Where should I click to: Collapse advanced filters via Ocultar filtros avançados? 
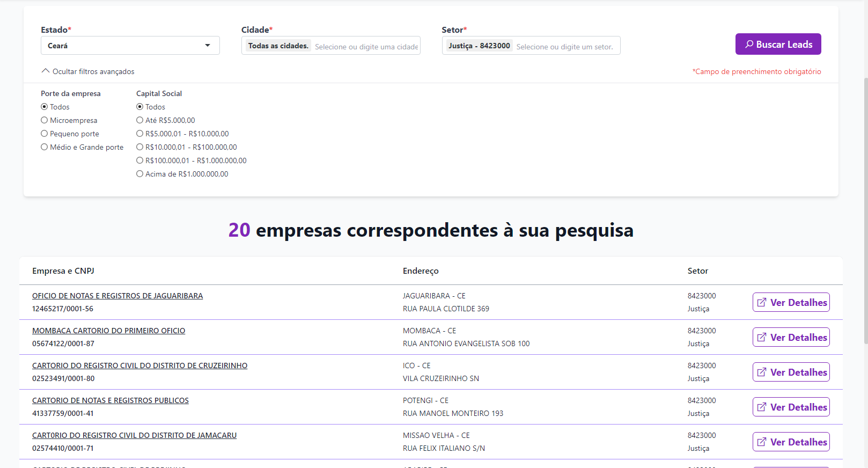tap(88, 71)
